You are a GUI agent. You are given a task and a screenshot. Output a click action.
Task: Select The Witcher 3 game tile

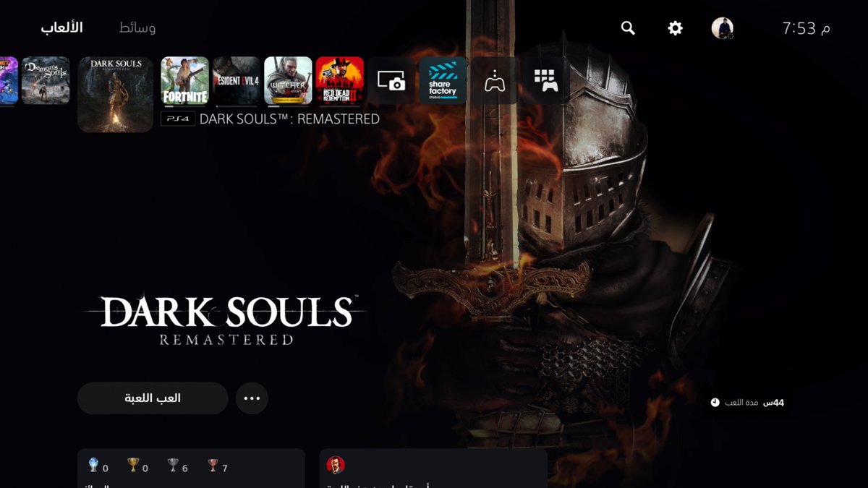tap(288, 80)
